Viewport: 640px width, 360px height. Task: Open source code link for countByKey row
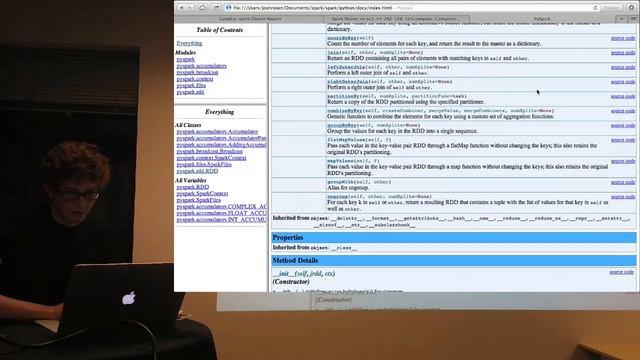[x=623, y=38]
